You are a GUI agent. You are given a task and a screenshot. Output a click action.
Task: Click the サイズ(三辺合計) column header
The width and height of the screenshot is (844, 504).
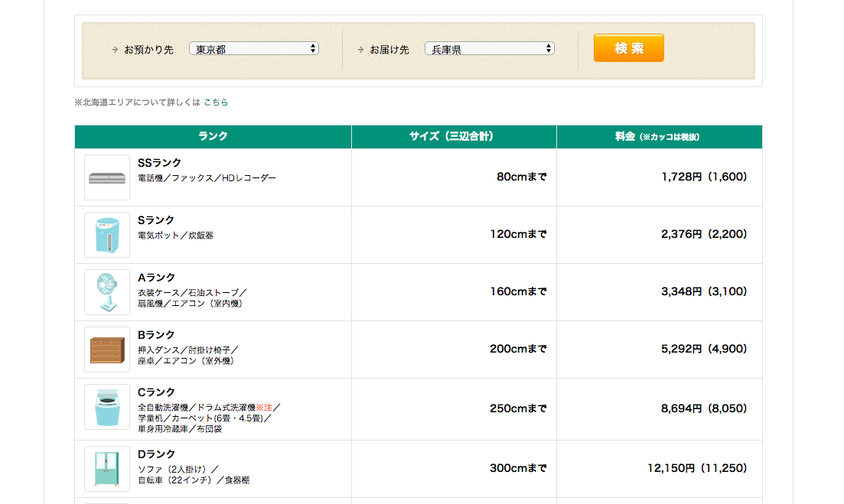click(x=454, y=137)
